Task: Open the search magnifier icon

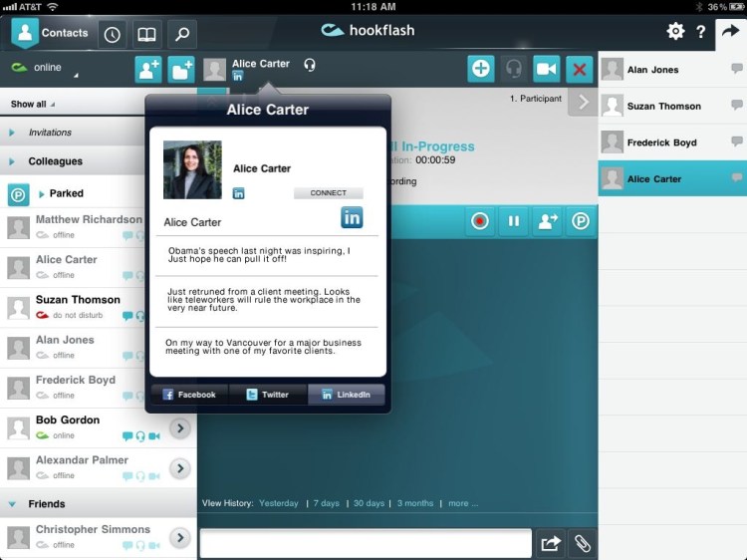Action: click(182, 34)
